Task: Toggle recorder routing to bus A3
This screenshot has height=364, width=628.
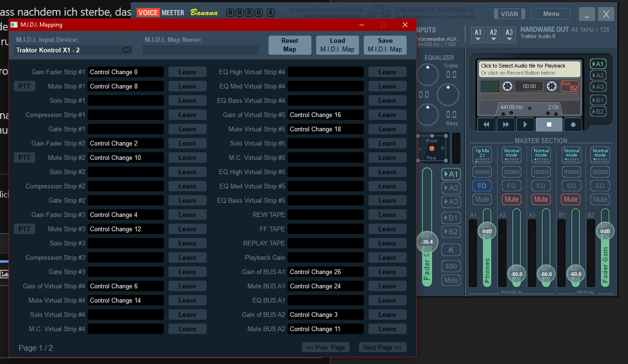Action: click(x=598, y=87)
